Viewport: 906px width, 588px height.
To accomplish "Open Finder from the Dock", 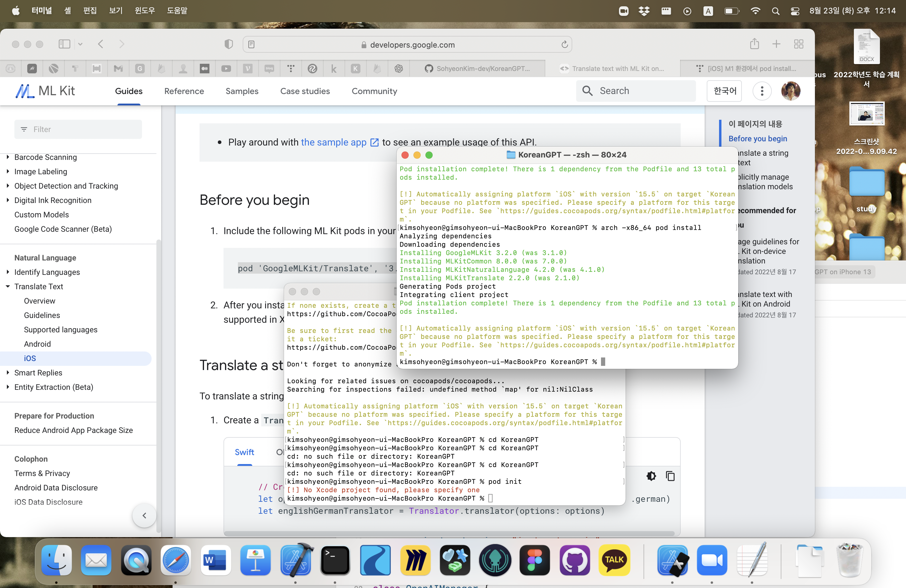I will pyautogui.click(x=56, y=560).
